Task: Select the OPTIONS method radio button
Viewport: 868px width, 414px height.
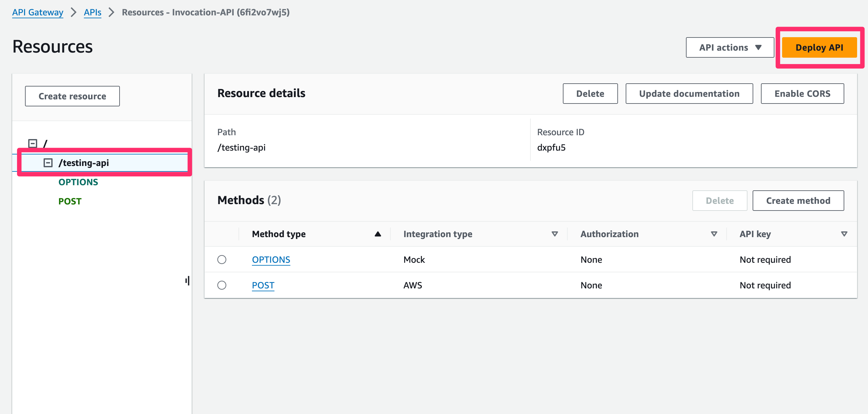Action: [x=222, y=260]
